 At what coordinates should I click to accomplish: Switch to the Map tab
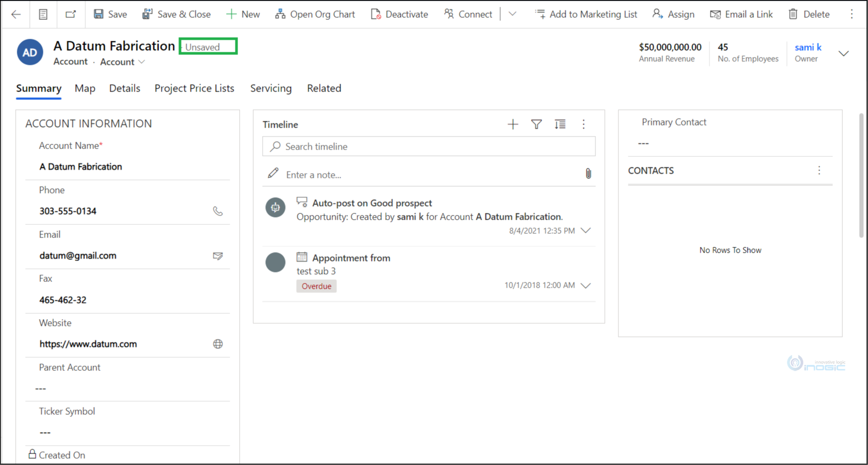(x=85, y=88)
